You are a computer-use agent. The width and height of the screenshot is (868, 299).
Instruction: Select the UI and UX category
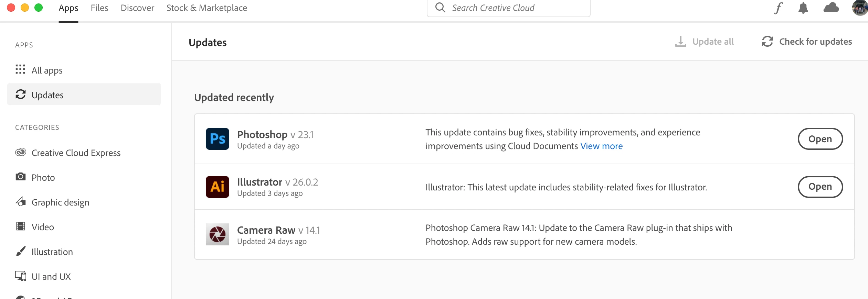click(51, 277)
